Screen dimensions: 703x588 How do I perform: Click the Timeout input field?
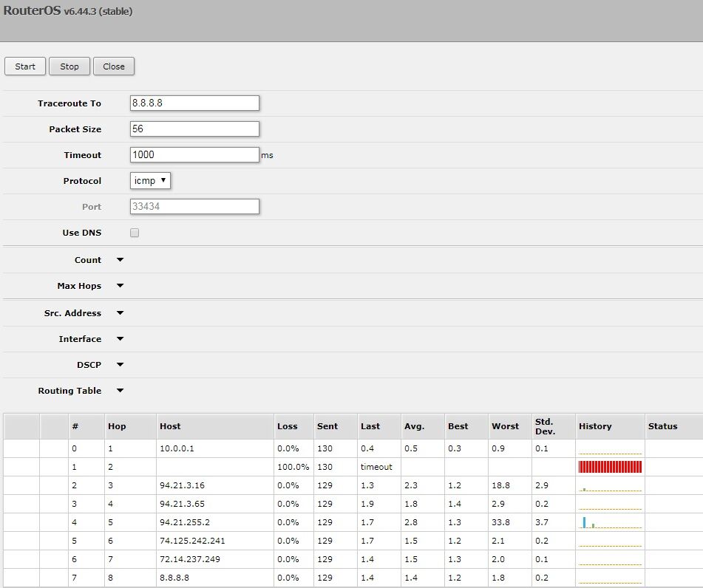pos(194,154)
